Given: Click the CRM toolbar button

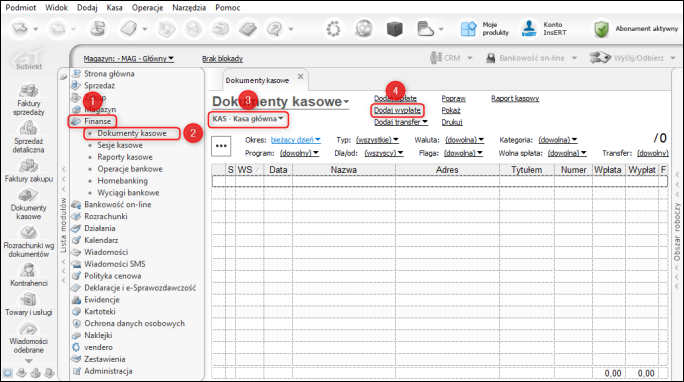Looking at the screenshot, I should point(451,58).
